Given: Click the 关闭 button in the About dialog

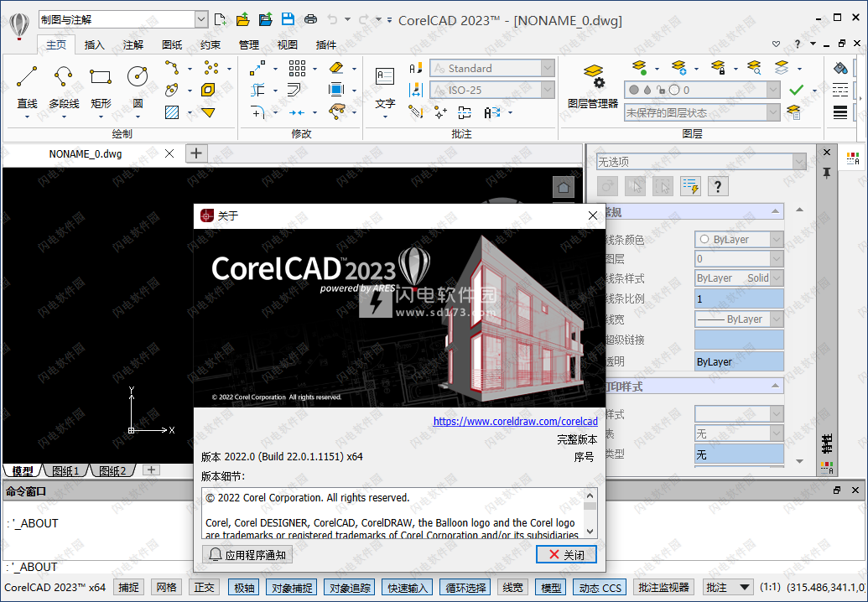Looking at the screenshot, I should [x=566, y=554].
